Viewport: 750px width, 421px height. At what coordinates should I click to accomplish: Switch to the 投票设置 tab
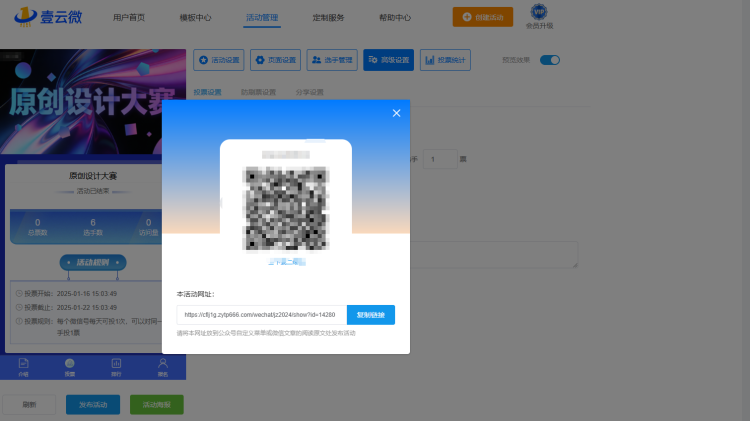coord(207,92)
